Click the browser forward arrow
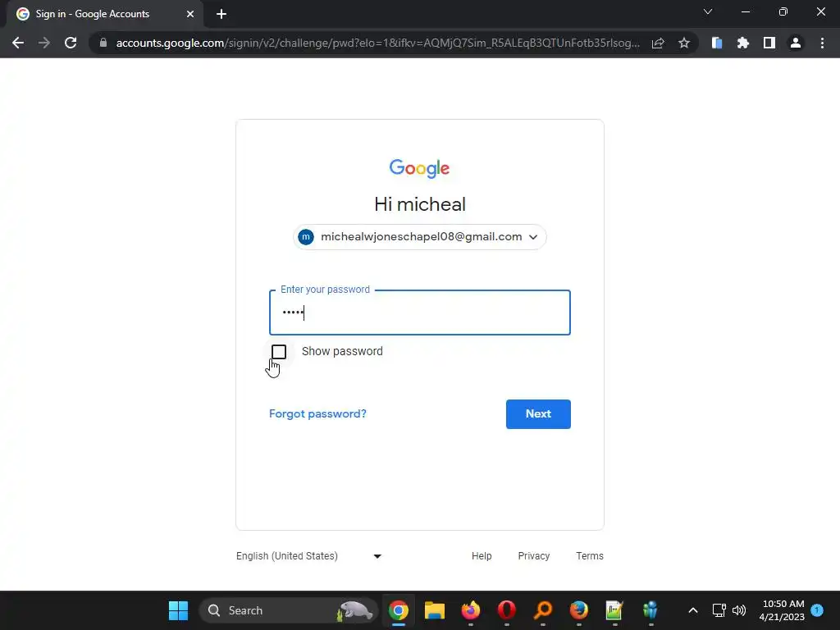 tap(44, 43)
